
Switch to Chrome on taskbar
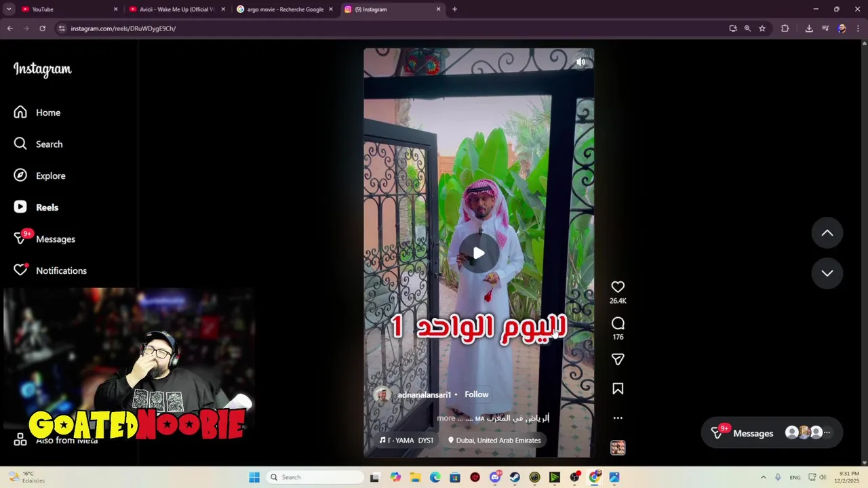pyautogui.click(x=595, y=477)
